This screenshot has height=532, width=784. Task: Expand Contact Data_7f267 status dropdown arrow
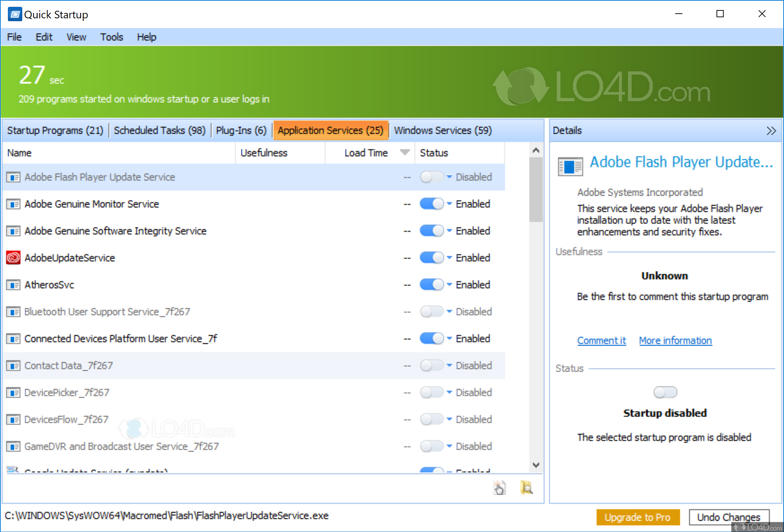449,365
